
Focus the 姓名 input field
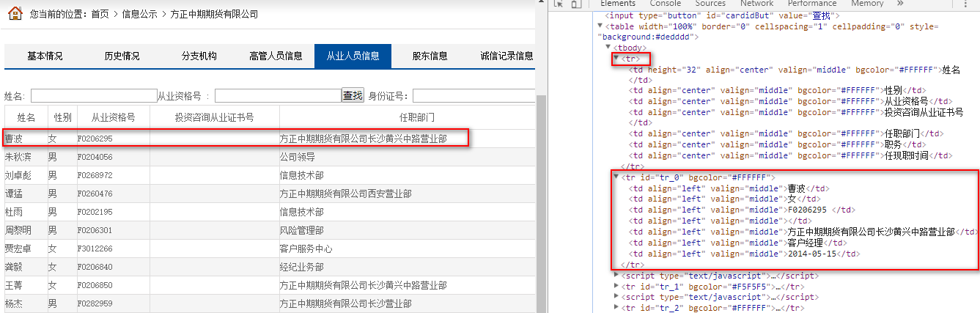pos(94,96)
